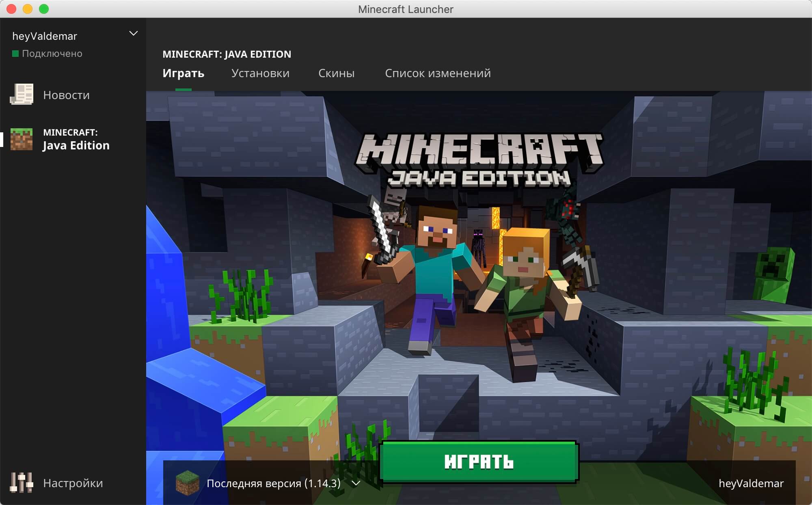Click the green ИГРАТЬ button
The width and height of the screenshot is (812, 505).
[479, 462]
